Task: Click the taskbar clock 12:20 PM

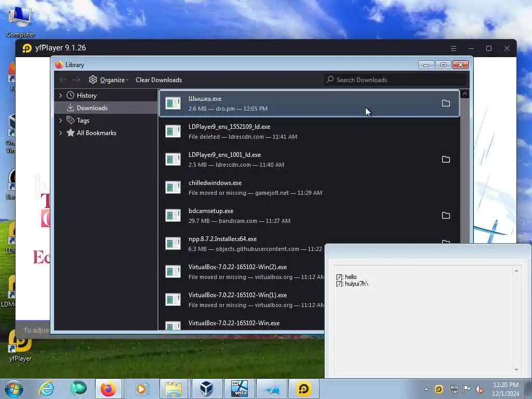Action: [x=505, y=385]
